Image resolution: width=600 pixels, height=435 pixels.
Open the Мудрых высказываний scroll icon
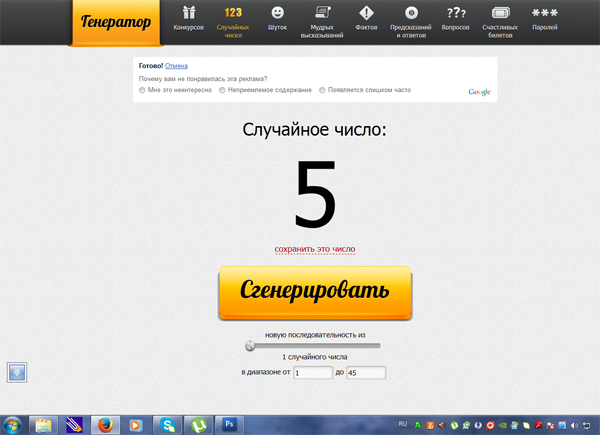(x=322, y=13)
